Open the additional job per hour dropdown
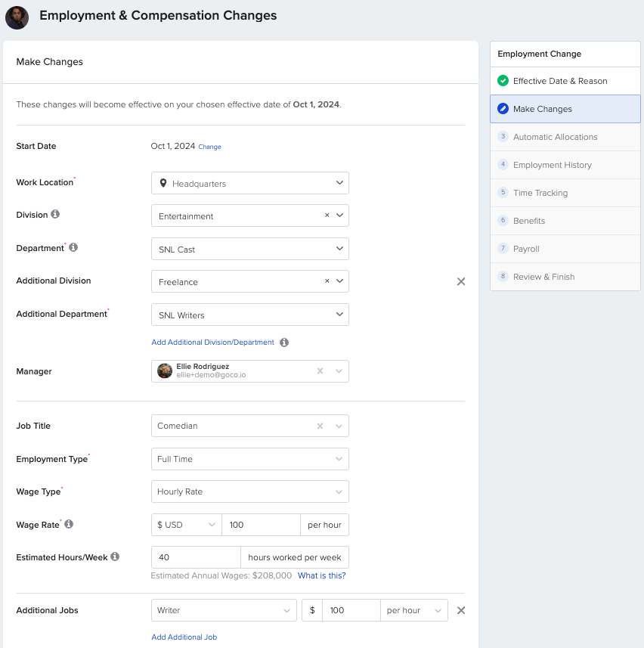 (414, 610)
